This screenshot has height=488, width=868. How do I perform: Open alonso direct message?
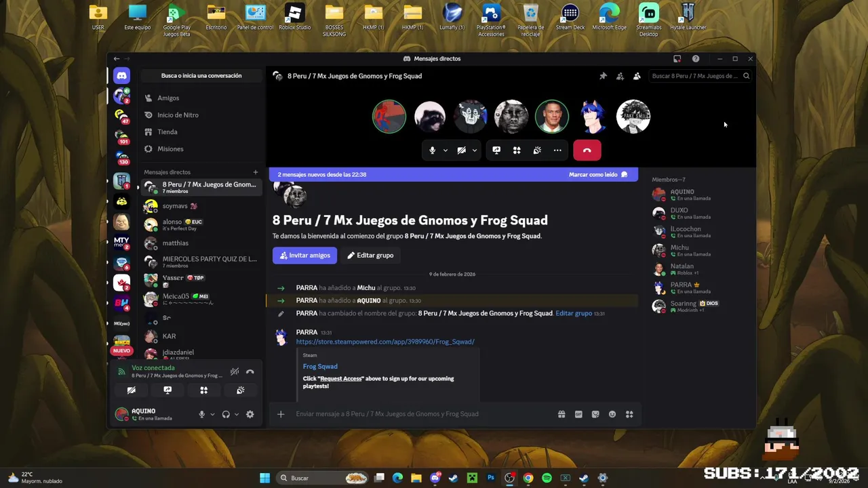tap(201, 224)
